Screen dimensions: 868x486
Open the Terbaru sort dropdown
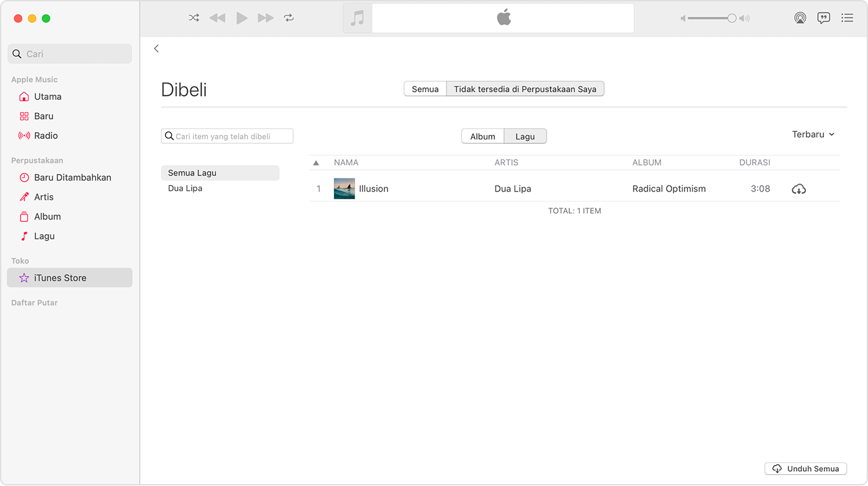pyautogui.click(x=813, y=135)
